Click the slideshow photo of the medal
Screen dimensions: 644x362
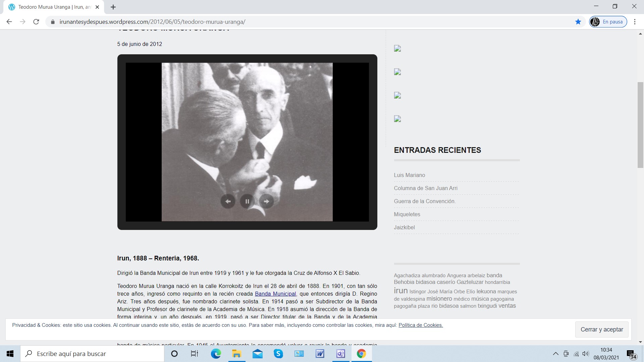pos(247,142)
